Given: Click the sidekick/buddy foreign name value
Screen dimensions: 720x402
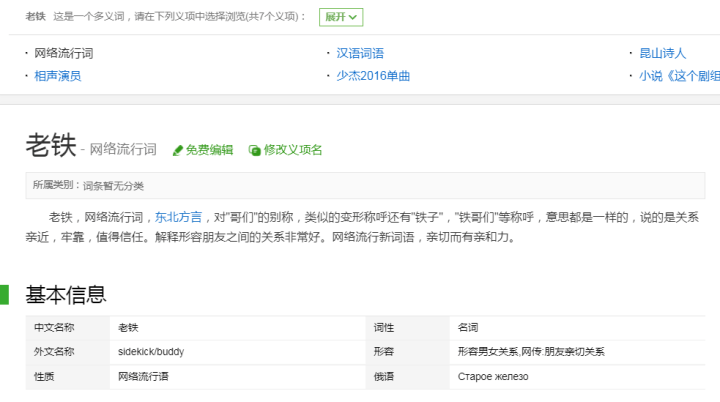Looking at the screenshot, I should [x=151, y=352].
